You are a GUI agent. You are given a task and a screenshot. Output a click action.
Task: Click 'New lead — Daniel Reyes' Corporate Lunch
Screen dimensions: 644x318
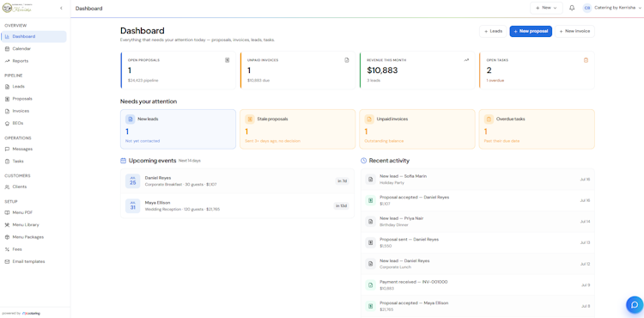tap(477, 264)
